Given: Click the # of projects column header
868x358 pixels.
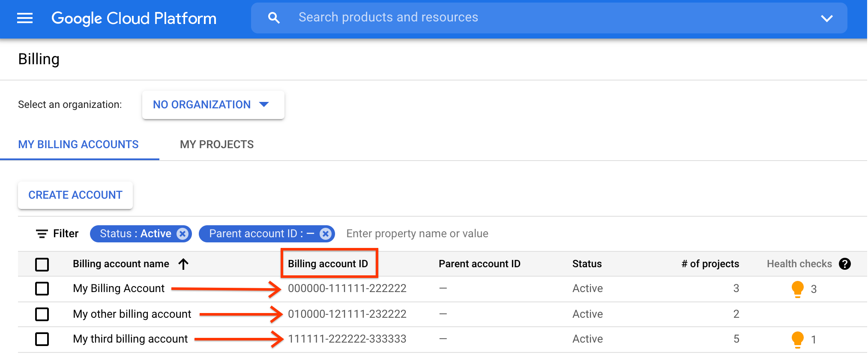Looking at the screenshot, I should tap(710, 264).
